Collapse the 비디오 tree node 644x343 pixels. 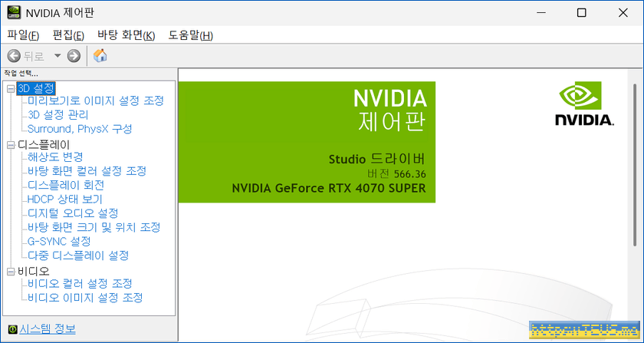[11, 271]
